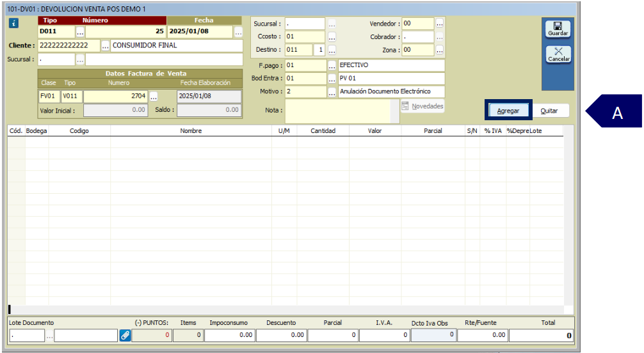Click the Valor column header
The width and height of the screenshot is (644, 353).
(x=374, y=131)
